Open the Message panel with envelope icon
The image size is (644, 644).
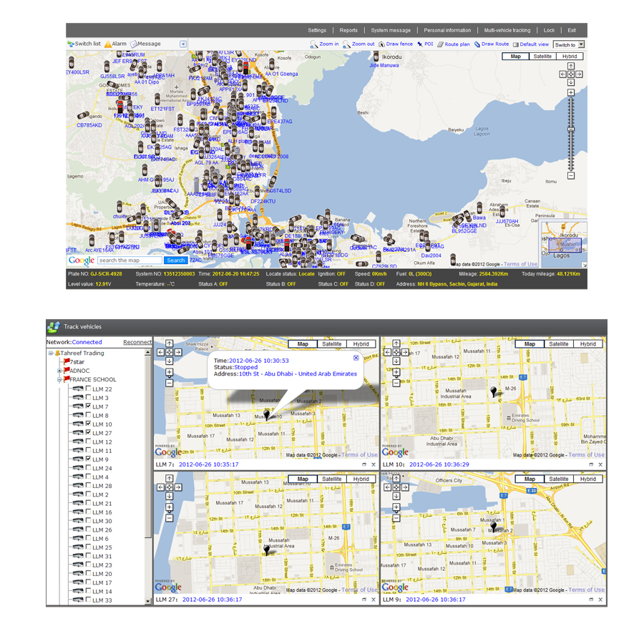pyautogui.click(x=145, y=44)
